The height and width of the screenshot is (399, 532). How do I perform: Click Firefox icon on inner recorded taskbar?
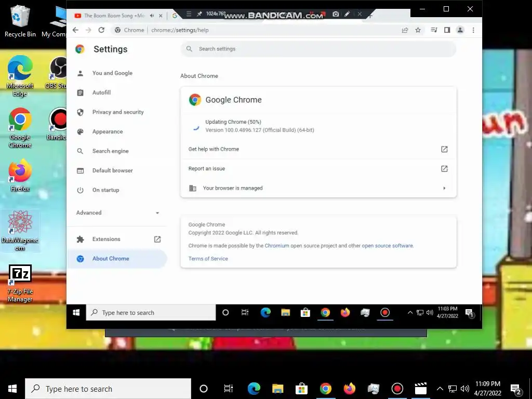tap(345, 312)
